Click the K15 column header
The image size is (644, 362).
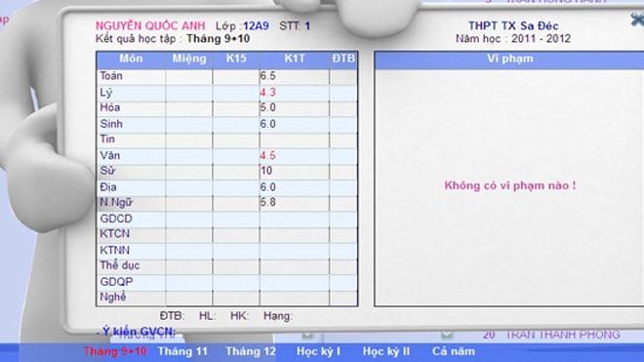click(x=236, y=60)
